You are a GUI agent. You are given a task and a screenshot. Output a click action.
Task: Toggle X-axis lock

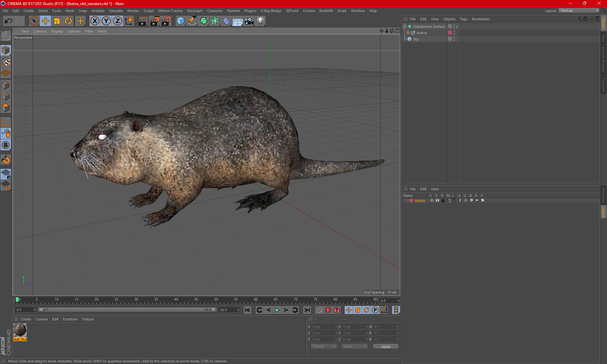(x=95, y=21)
